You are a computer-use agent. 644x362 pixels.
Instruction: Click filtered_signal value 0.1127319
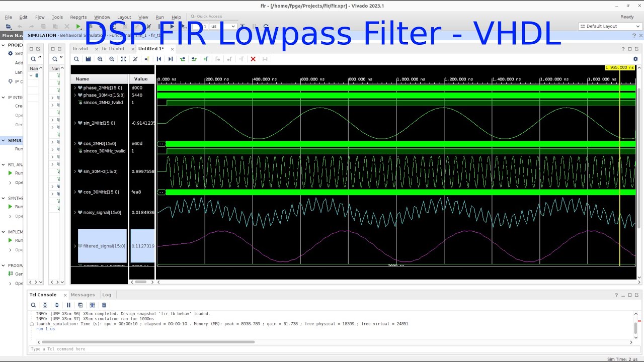coord(143,246)
